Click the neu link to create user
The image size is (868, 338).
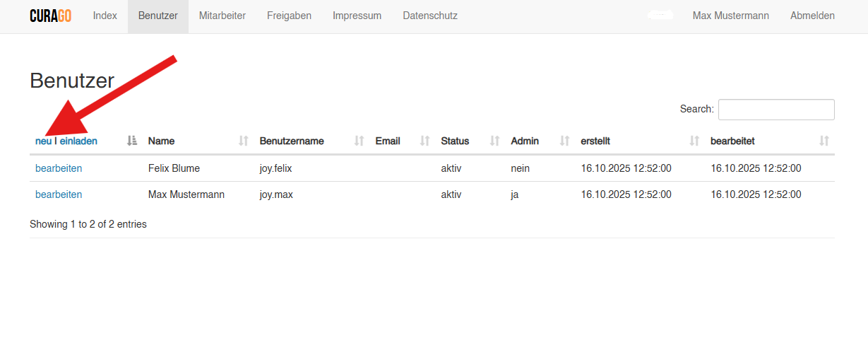[x=43, y=141]
